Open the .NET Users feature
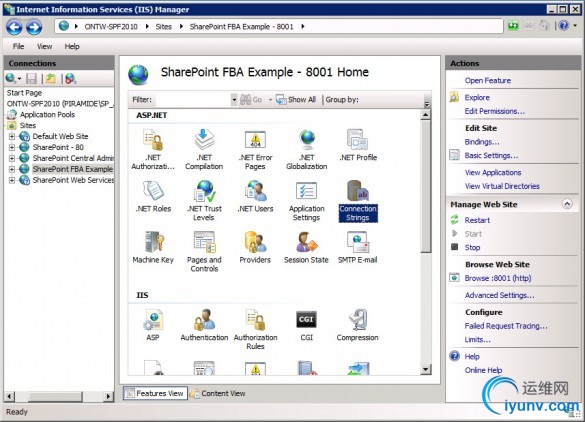This screenshot has height=422, width=585. (x=255, y=196)
